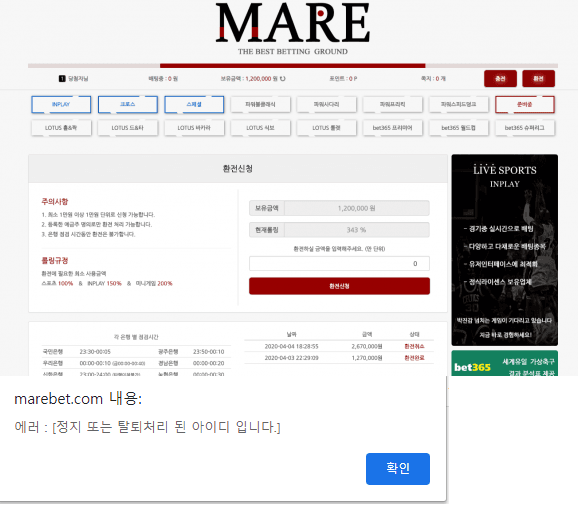
Task: Click the red 충전 deposit button
Action: [500, 79]
